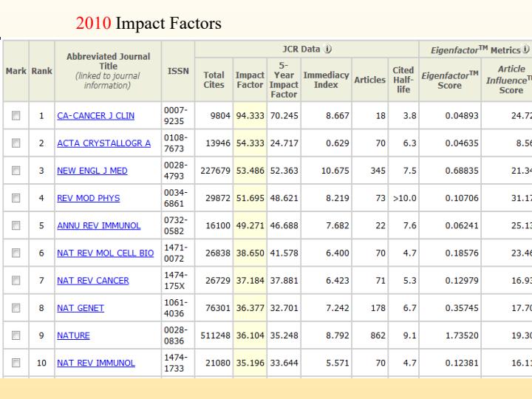
Task: Open NAT REV MOL CELL BIO link
Action: [x=106, y=253]
